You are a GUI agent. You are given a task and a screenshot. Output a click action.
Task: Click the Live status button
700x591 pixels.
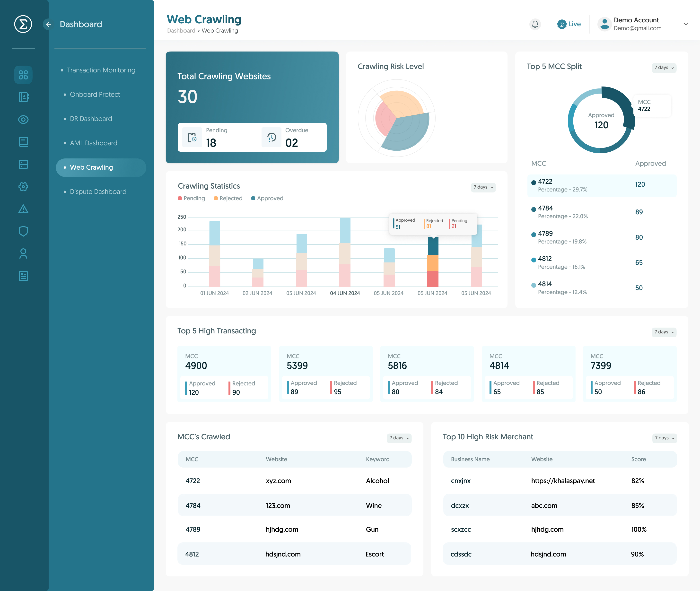[x=569, y=24]
